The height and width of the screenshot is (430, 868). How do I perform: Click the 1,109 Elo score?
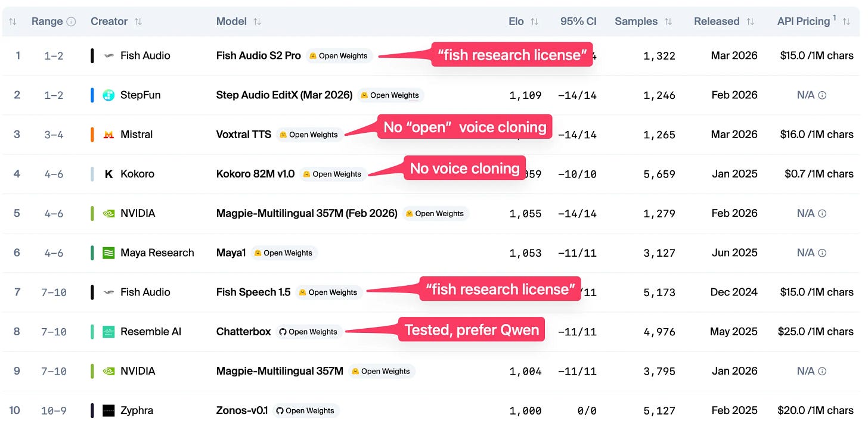point(526,95)
